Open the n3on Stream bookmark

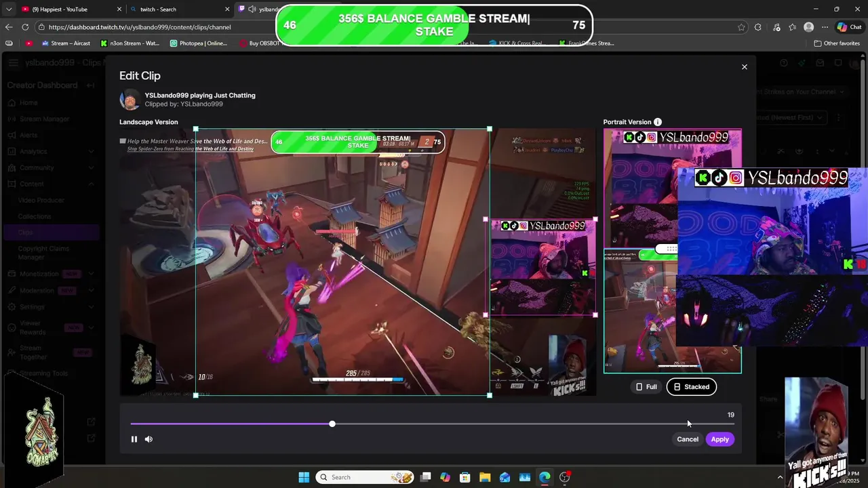click(x=130, y=43)
